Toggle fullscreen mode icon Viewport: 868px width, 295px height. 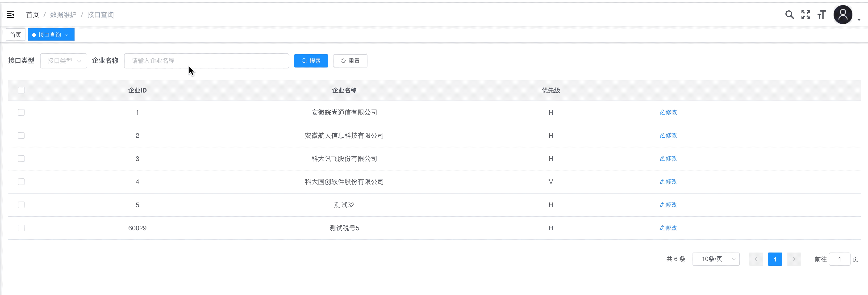[x=806, y=14]
